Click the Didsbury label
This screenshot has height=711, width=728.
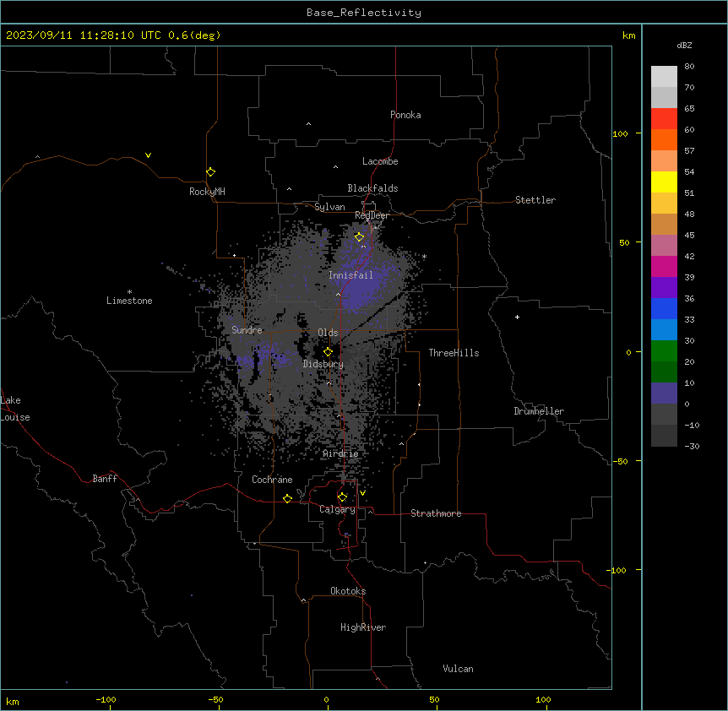click(323, 364)
